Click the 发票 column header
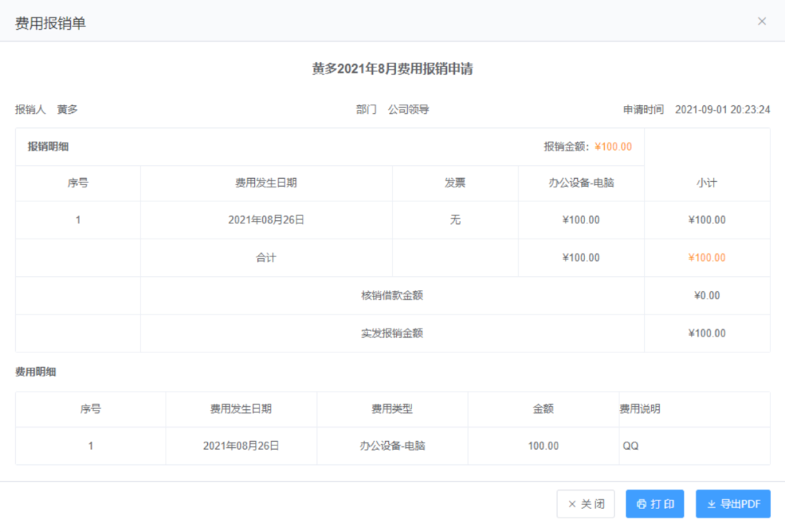The height and width of the screenshot is (532, 785). coord(455,183)
